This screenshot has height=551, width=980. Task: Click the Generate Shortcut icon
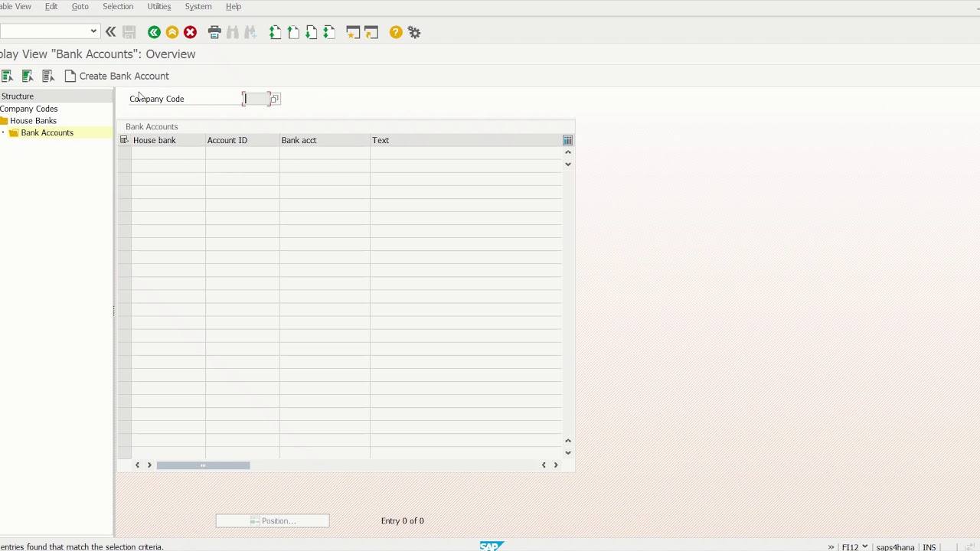click(x=371, y=32)
